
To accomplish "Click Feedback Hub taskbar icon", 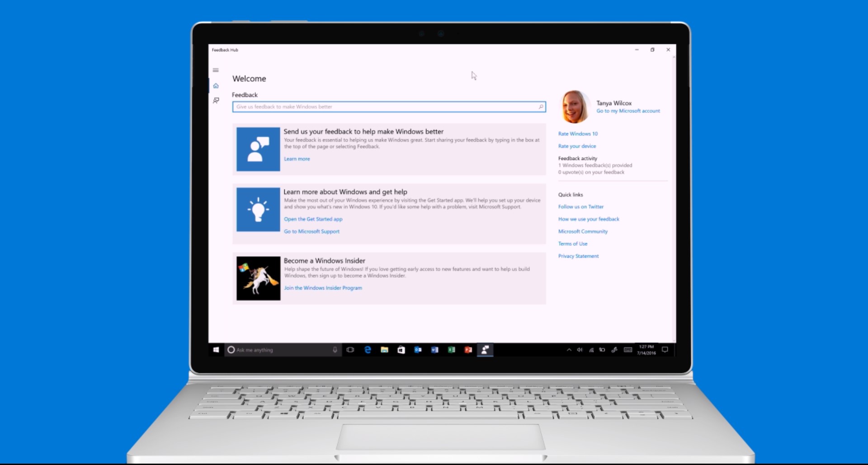I will (485, 350).
